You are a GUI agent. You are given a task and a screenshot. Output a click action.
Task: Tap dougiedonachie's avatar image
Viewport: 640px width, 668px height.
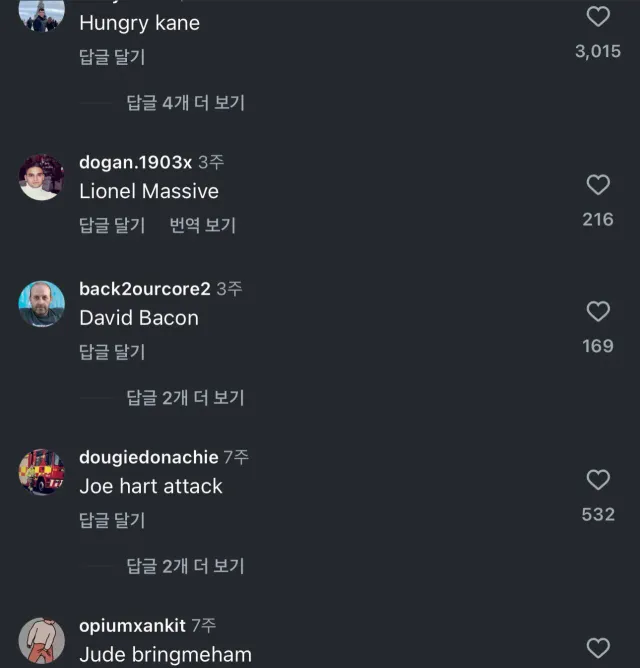[42, 472]
